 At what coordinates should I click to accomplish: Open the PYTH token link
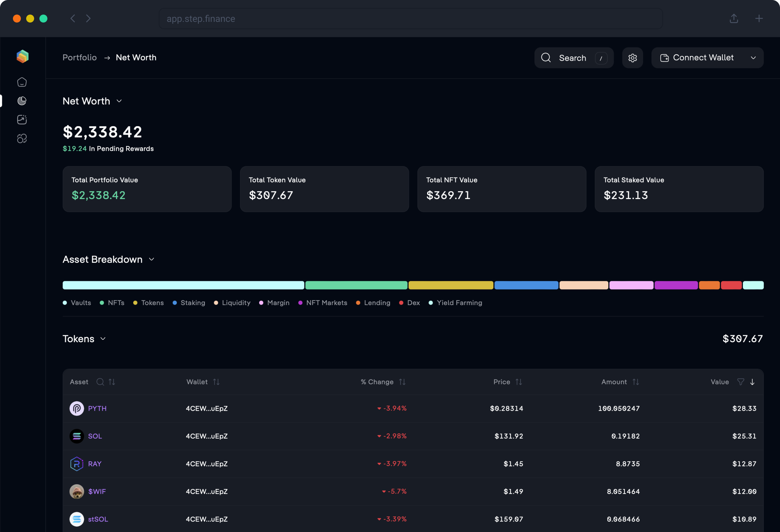coord(97,408)
